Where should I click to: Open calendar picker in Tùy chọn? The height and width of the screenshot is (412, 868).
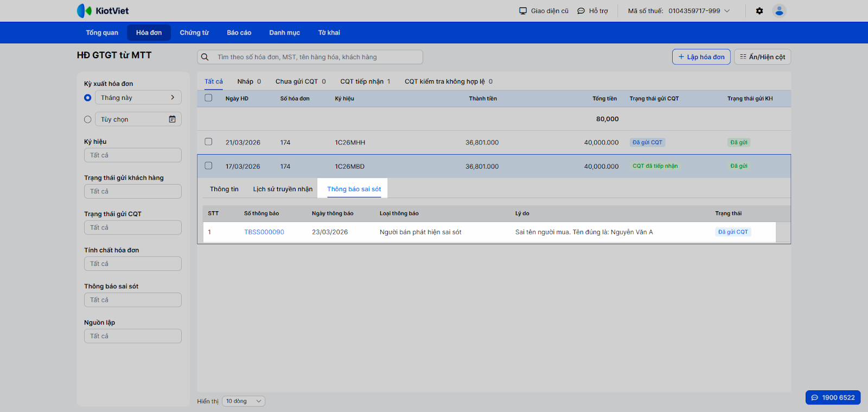pos(172,119)
